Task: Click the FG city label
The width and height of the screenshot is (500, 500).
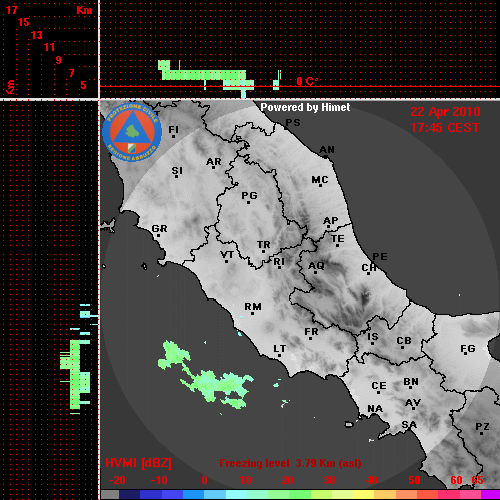Action: 468,349
